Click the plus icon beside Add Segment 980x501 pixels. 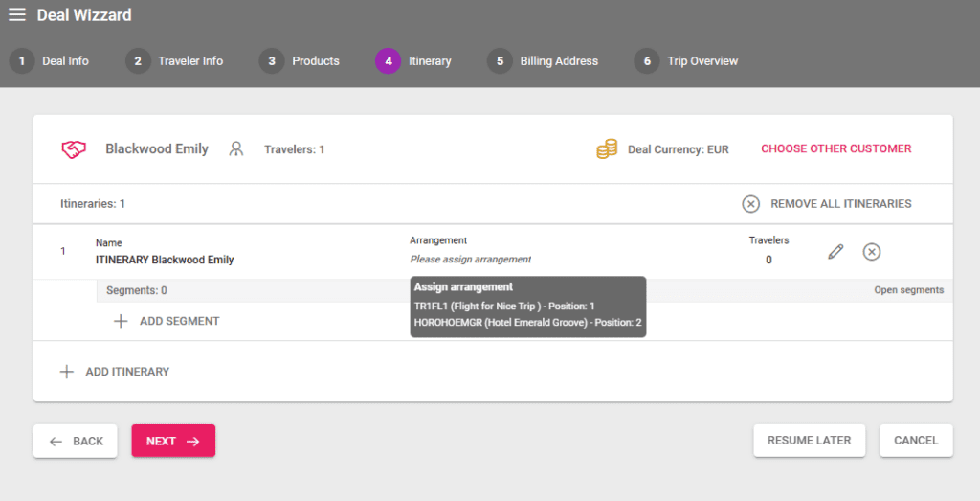(121, 321)
